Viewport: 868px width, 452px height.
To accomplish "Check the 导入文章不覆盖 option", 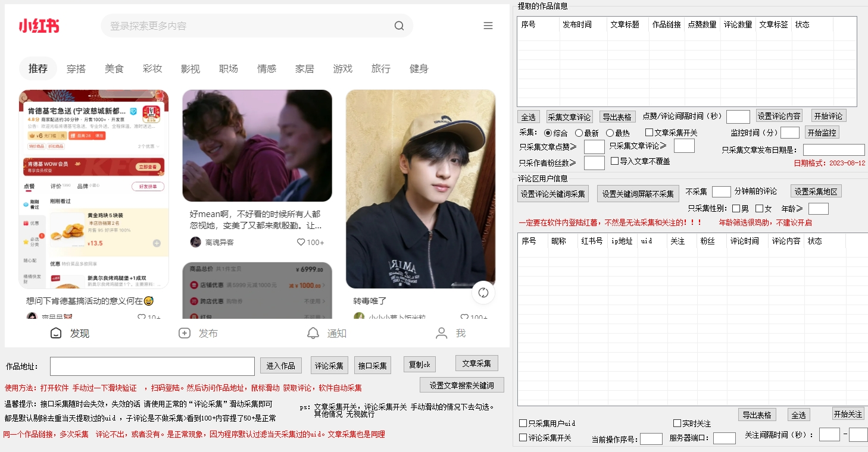I will (x=614, y=161).
